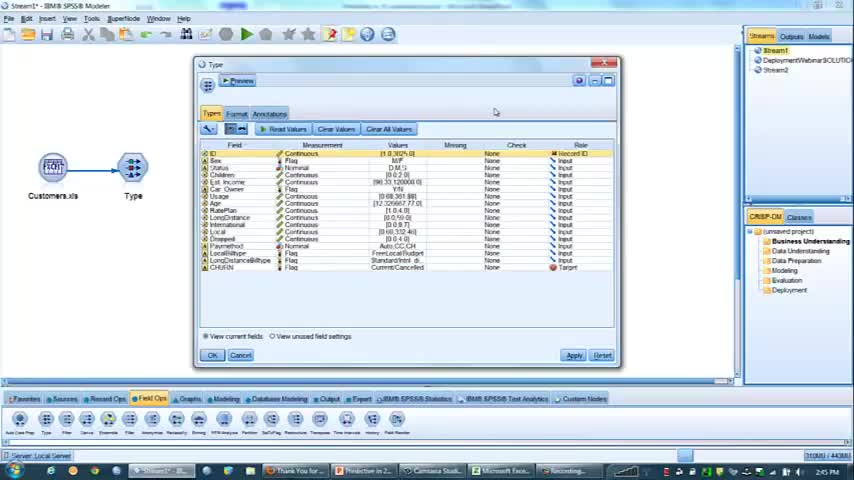Click the Save stream floppy icon
Screen dimensions: 854x480
click(46, 34)
